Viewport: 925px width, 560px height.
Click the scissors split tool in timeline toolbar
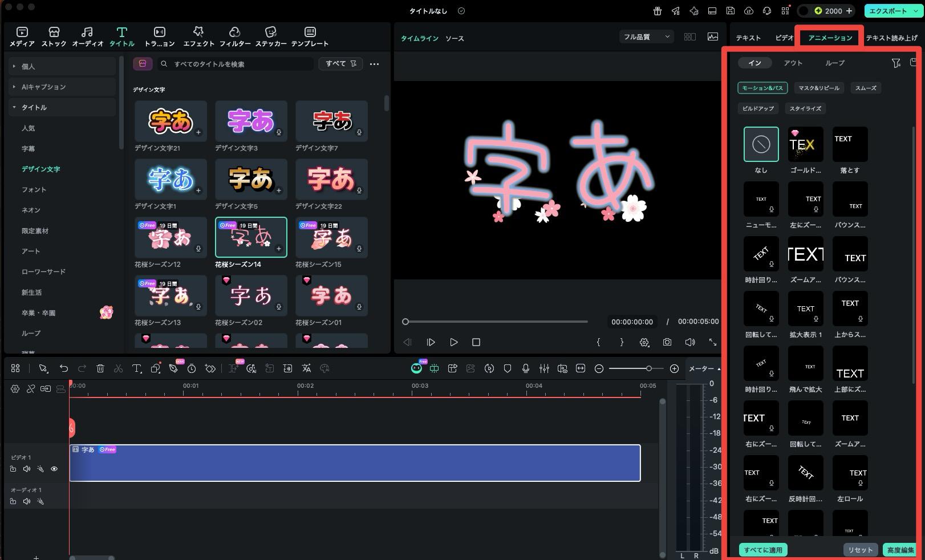[x=118, y=368]
